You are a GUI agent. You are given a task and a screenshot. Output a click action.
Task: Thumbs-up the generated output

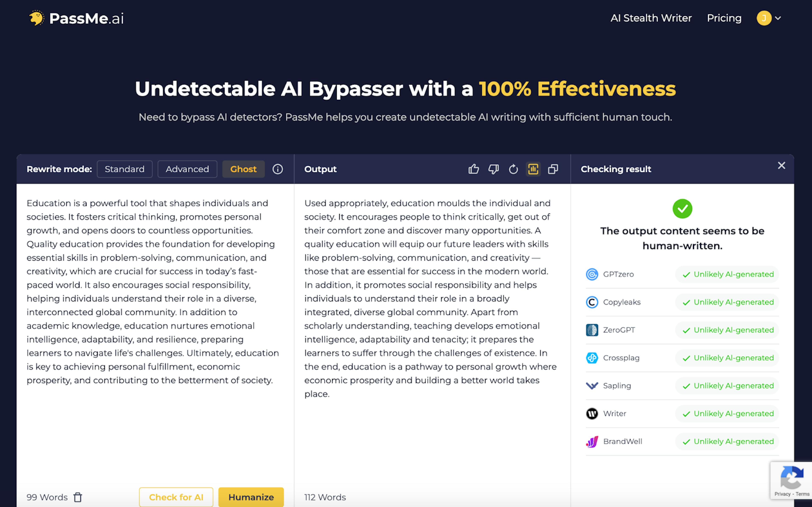[473, 169]
